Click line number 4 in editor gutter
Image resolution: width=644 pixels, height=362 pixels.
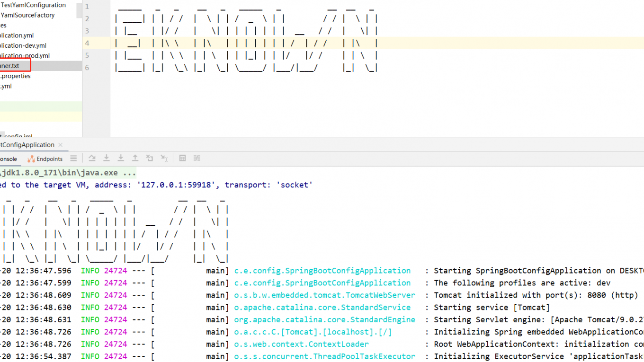click(87, 43)
